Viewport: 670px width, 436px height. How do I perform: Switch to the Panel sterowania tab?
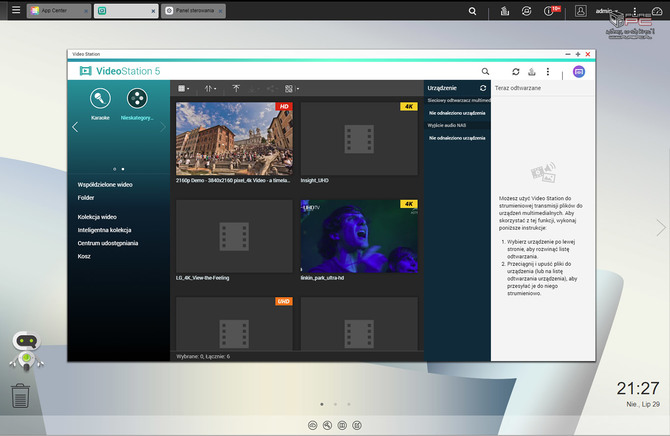tap(193, 11)
